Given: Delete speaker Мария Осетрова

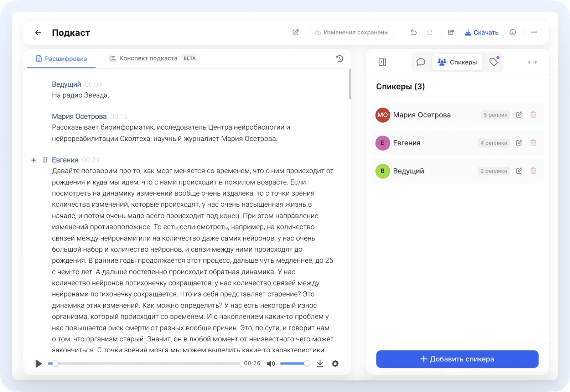Looking at the screenshot, I should (533, 115).
